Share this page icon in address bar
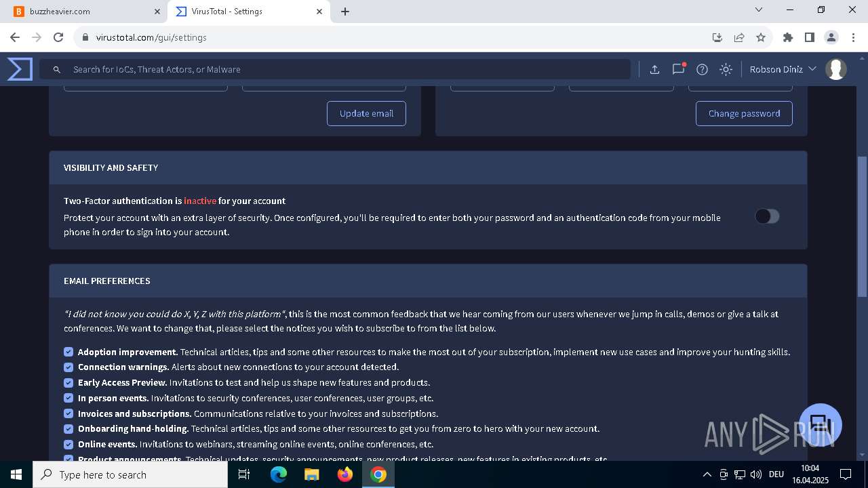The width and height of the screenshot is (868, 488). 739,37
